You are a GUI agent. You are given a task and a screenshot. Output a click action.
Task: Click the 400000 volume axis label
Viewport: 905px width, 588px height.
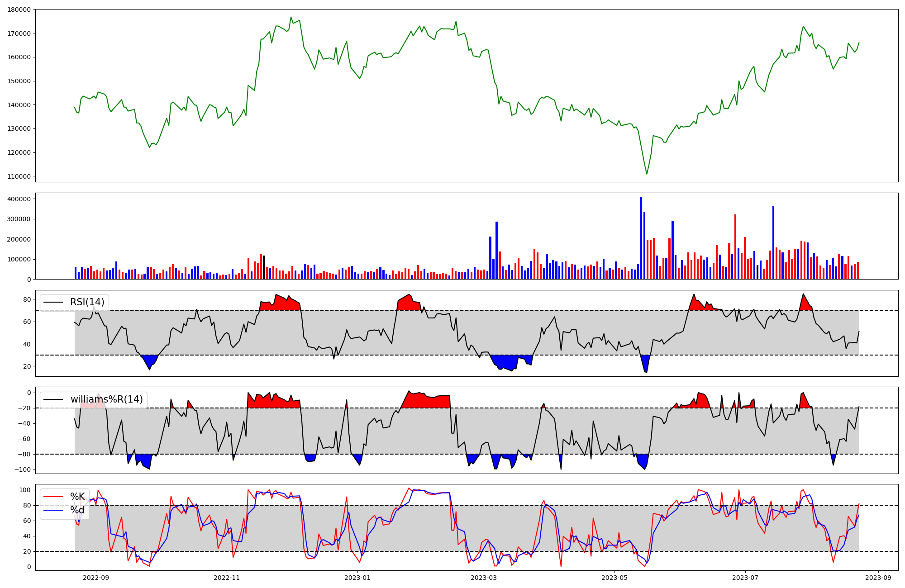pos(19,199)
